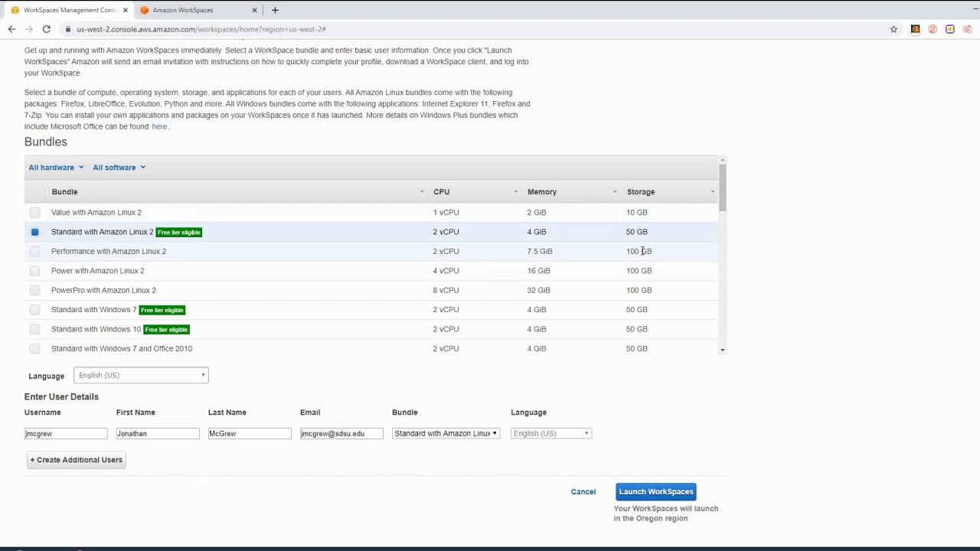Click the Bundles section heading
The image size is (980, 551).
(46, 142)
